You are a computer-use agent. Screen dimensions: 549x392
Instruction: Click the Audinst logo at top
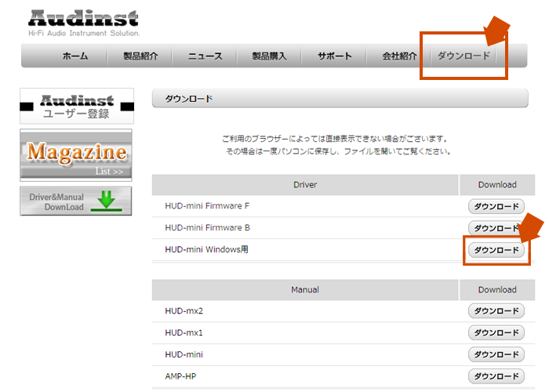tap(83, 19)
